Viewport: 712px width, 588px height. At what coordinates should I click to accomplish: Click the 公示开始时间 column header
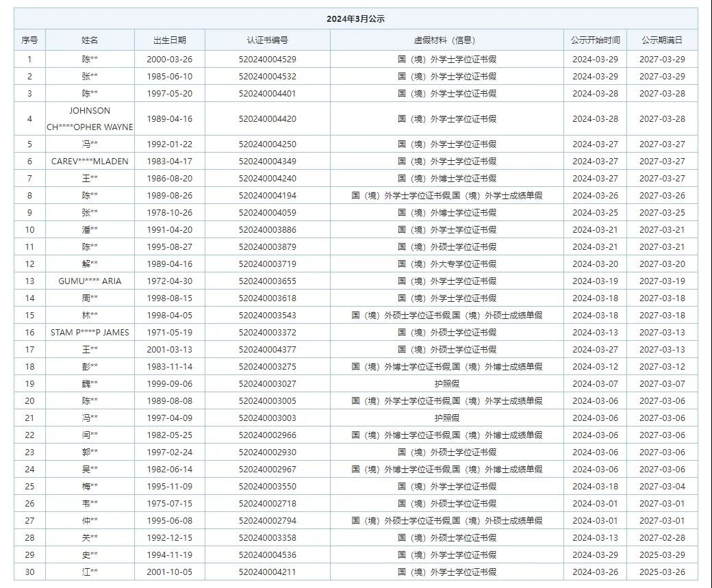(596, 40)
